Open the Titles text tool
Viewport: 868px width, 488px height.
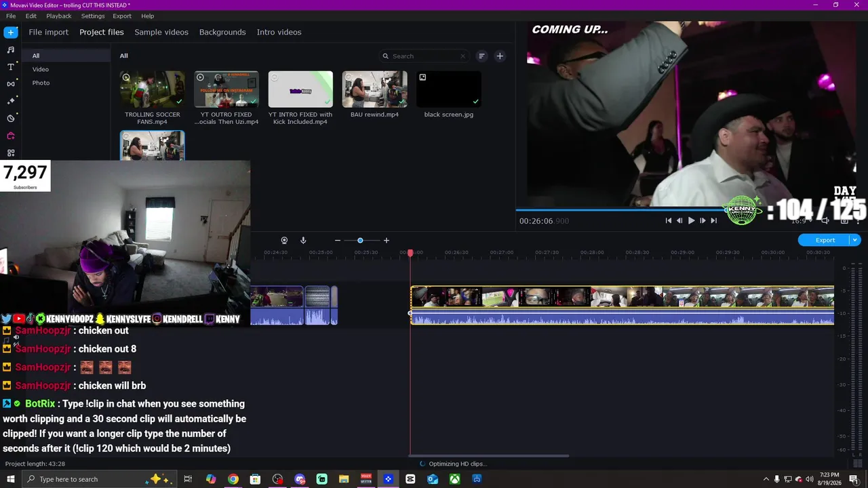pos(11,67)
